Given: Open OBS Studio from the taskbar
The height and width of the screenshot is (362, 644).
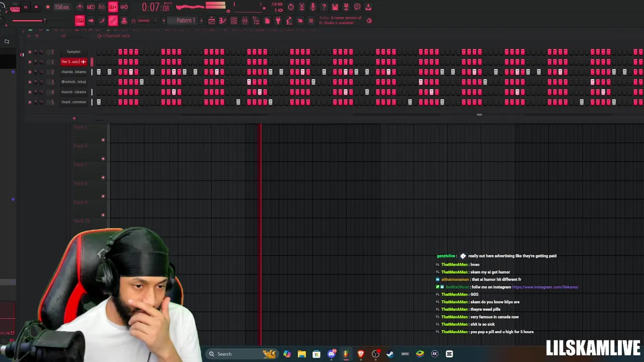Looking at the screenshot, I should point(375,354).
